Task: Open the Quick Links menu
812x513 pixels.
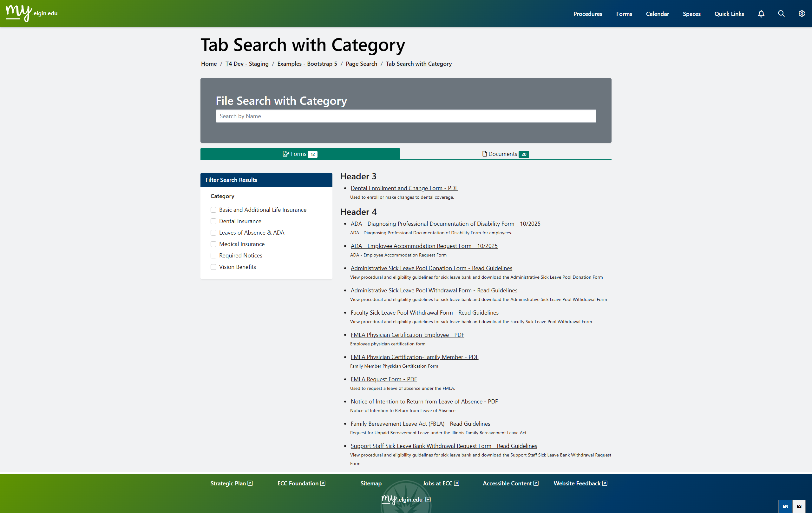Action: 729,14
